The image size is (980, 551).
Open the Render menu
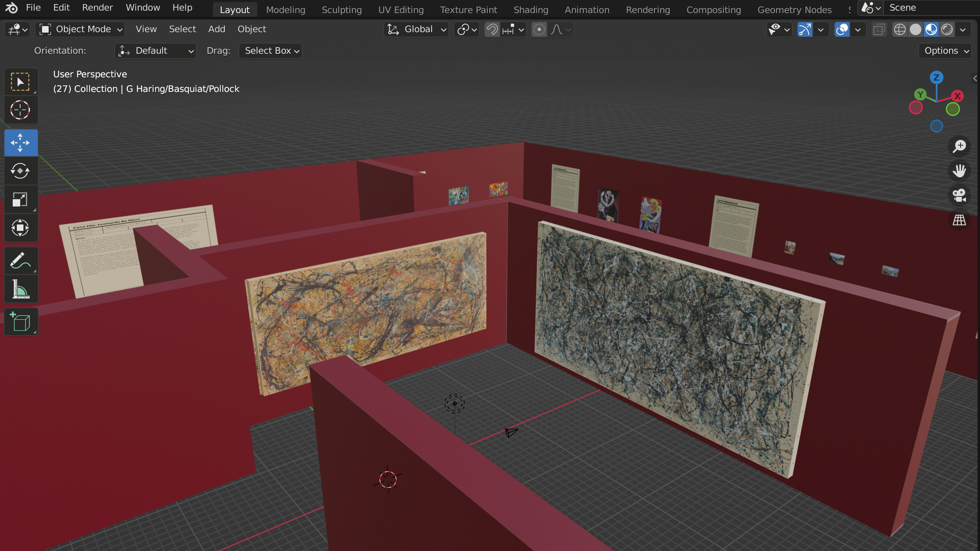click(97, 8)
